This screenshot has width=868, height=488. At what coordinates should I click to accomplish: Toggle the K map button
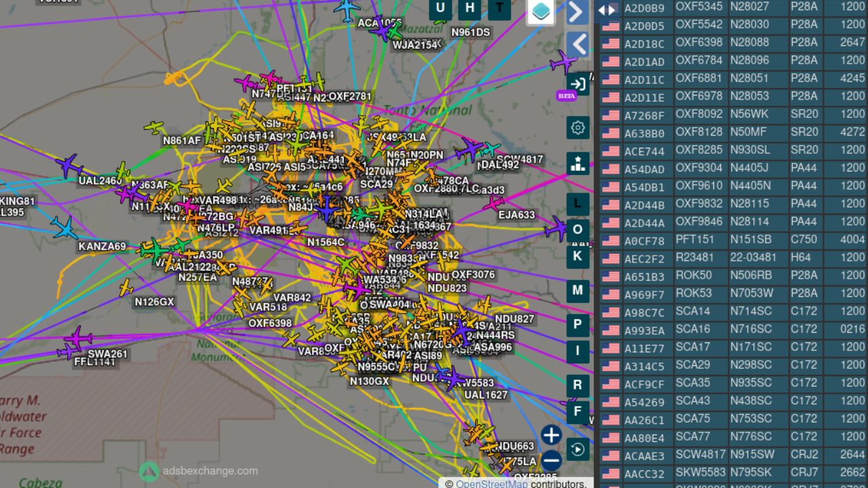click(x=578, y=256)
